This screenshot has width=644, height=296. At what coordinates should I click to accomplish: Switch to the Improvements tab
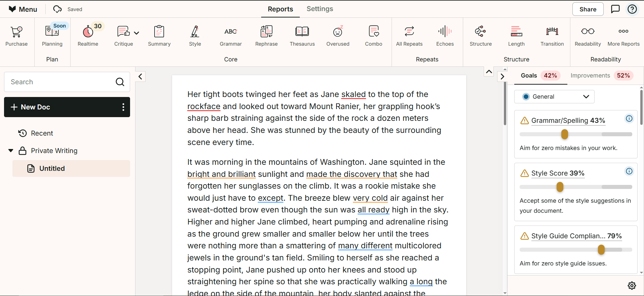click(x=602, y=76)
